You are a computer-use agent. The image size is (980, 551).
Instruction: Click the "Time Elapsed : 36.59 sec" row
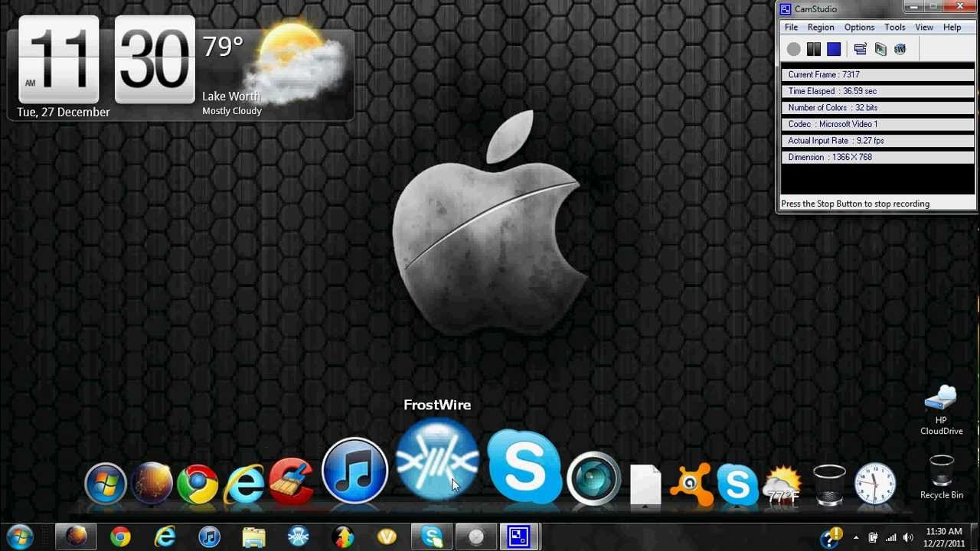[877, 91]
